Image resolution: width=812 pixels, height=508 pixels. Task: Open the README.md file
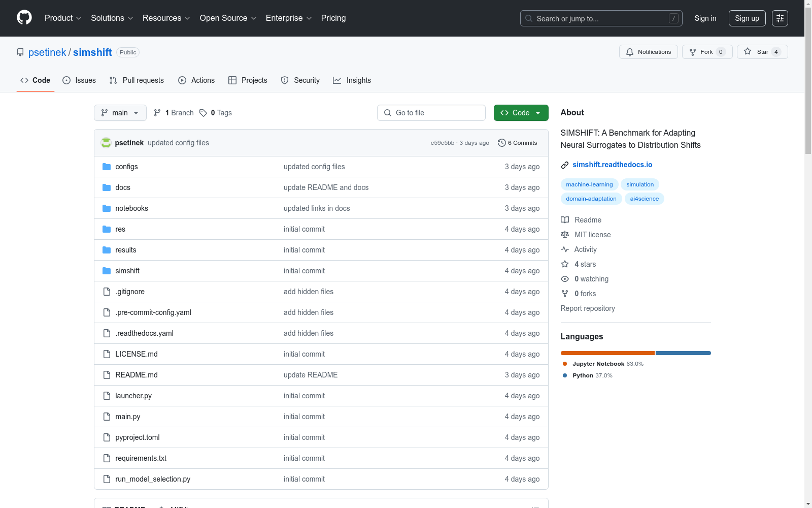click(x=137, y=375)
